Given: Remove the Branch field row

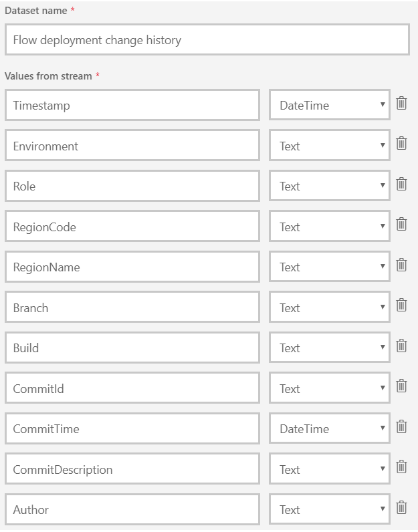Looking at the screenshot, I should pyautogui.click(x=401, y=305).
